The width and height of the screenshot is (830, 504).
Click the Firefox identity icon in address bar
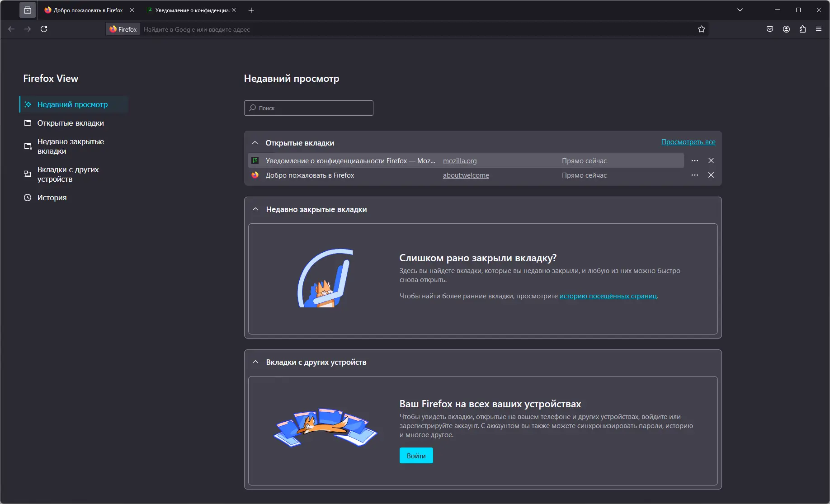tap(123, 29)
